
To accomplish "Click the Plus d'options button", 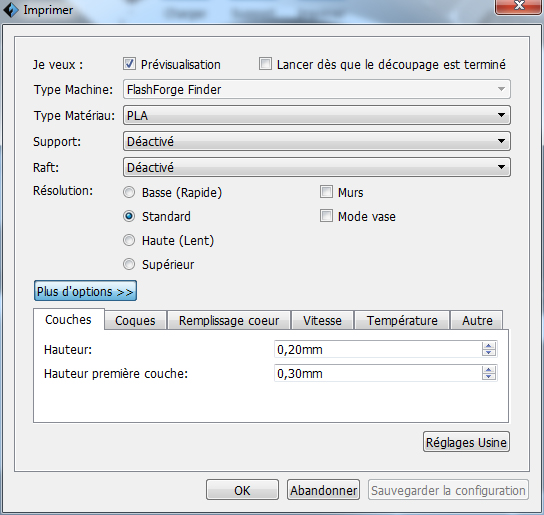I will (85, 291).
